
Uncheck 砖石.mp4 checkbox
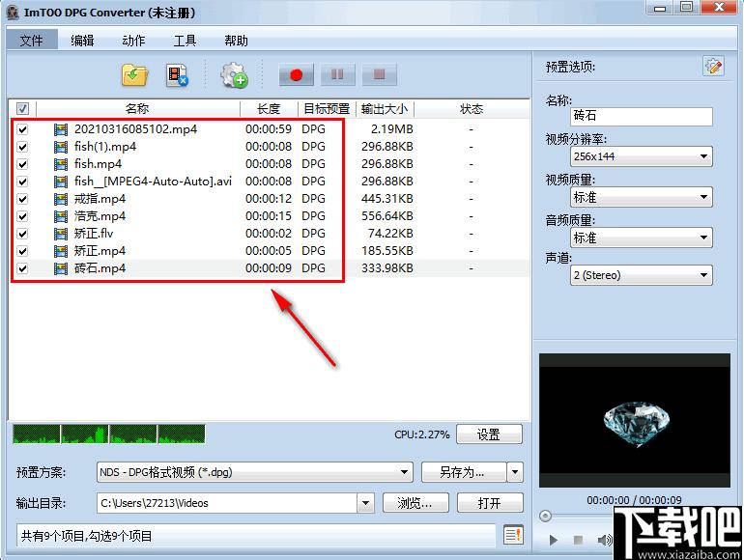22,268
